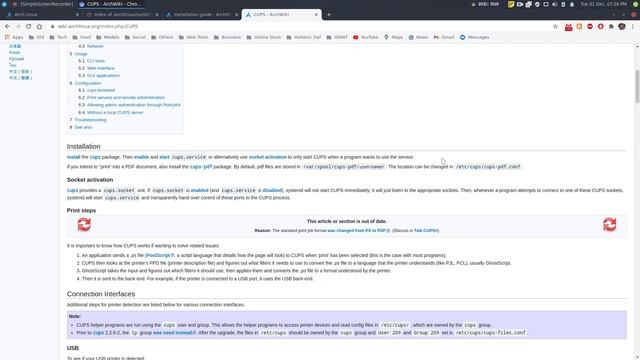This screenshot has width=640, height=360.
Task: Open the shield security tray icon
Action: (537, 4)
